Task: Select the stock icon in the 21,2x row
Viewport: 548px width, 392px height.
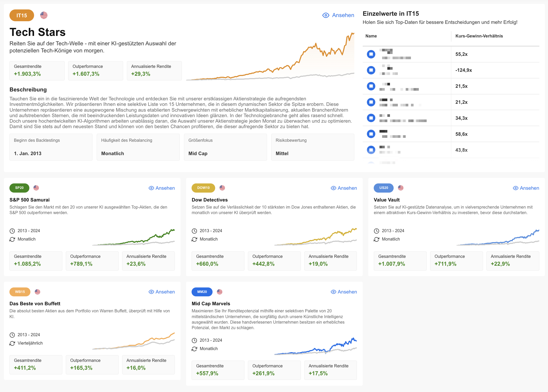Action: click(x=371, y=102)
